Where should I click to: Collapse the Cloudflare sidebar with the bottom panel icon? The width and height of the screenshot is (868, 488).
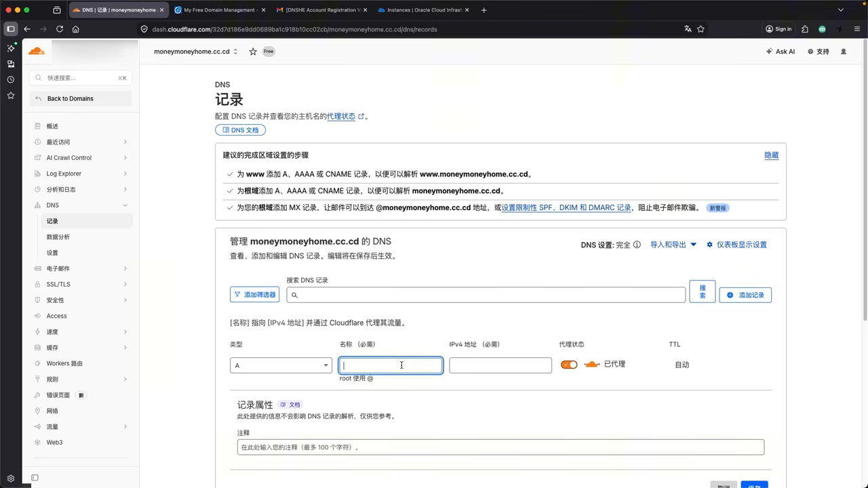[x=35, y=478]
